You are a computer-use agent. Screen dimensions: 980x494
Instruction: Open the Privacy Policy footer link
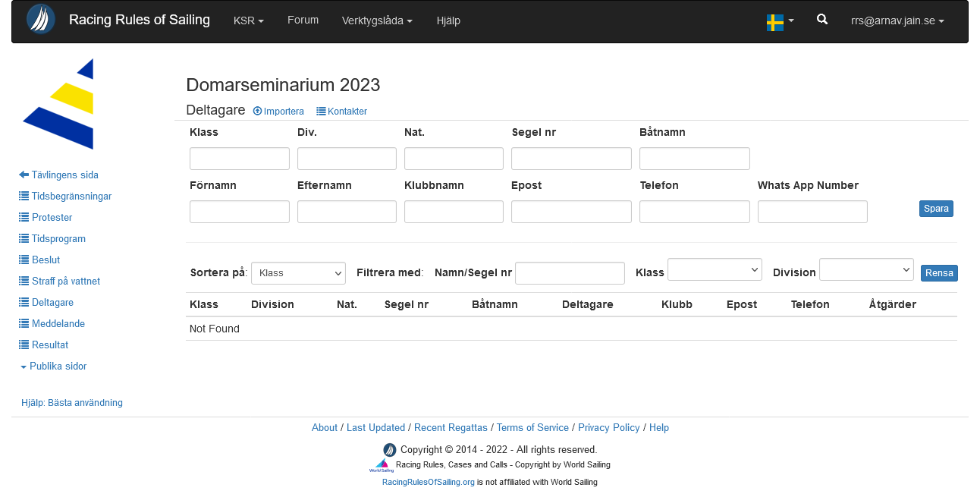pyautogui.click(x=608, y=428)
